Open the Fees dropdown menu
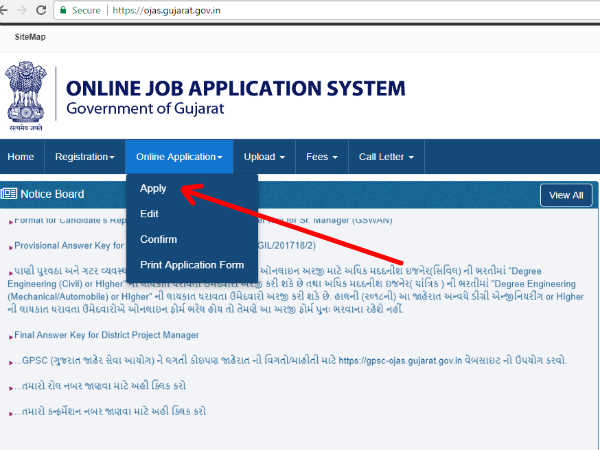Viewport: 600px width, 450px height. 321,157
